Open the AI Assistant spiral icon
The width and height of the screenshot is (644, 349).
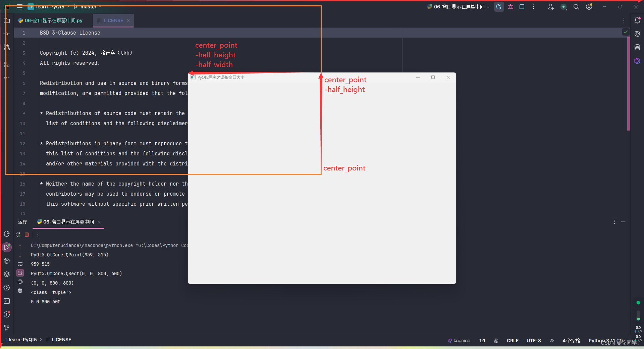pyautogui.click(x=637, y=34)
